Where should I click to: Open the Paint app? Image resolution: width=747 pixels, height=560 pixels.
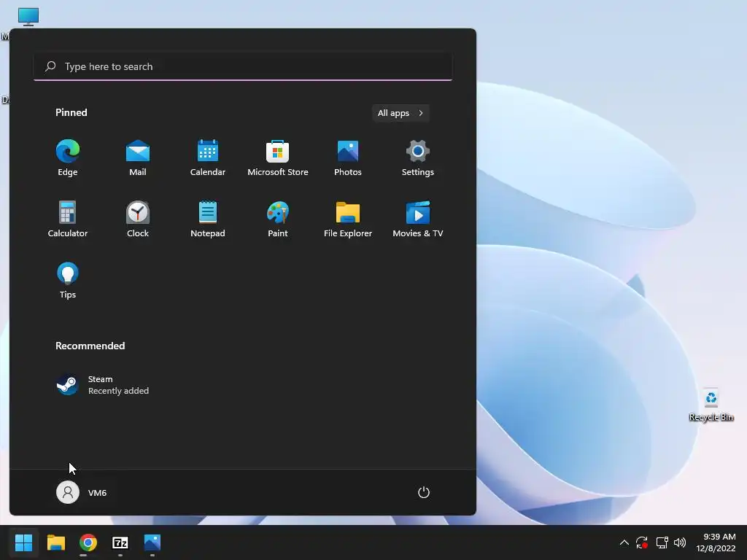[x=278, y=219]
